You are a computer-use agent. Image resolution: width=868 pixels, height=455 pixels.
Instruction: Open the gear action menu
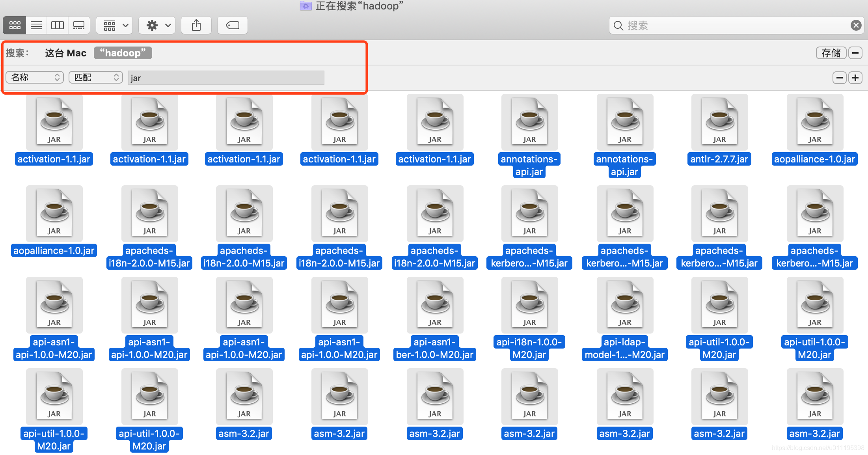coord(158,25)
